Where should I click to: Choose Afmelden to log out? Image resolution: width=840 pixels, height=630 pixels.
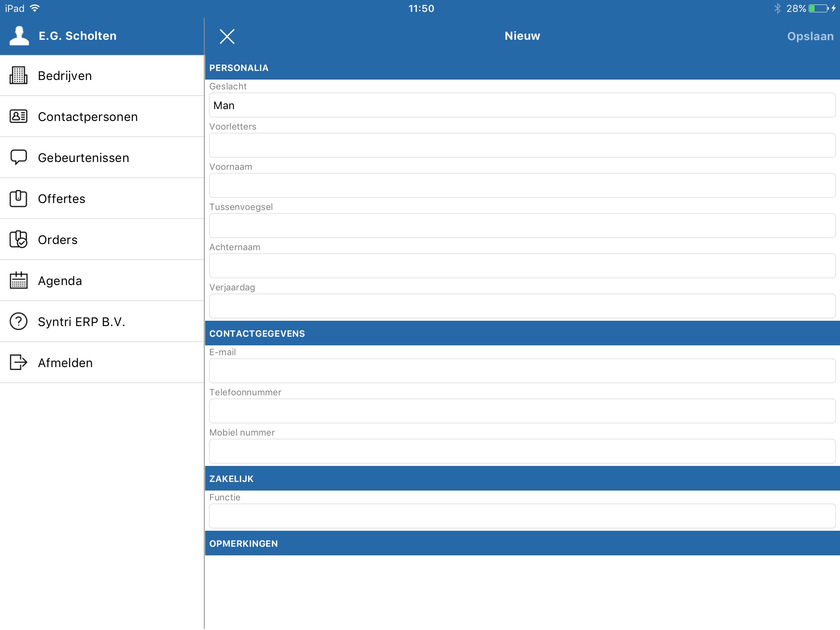click(x=102, y=363)
